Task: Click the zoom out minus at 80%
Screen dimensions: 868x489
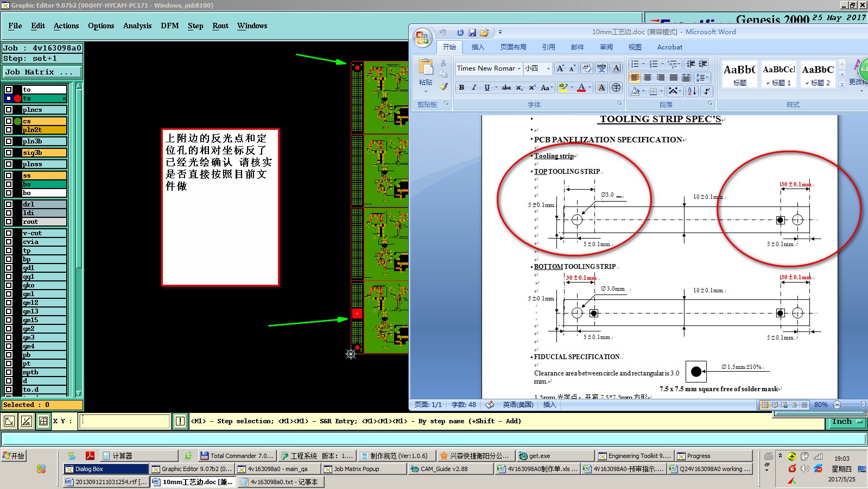Action: (837, 405)
